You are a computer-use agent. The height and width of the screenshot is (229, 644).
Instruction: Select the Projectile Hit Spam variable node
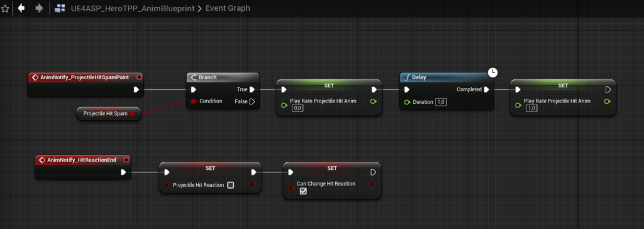tap(109, 113)
